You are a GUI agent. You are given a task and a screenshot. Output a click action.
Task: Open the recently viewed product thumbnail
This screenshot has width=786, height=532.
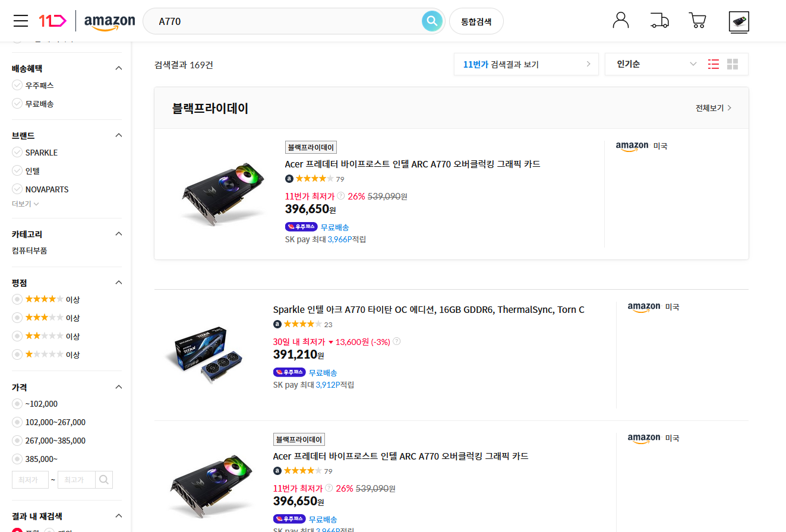tap(739, 22)
